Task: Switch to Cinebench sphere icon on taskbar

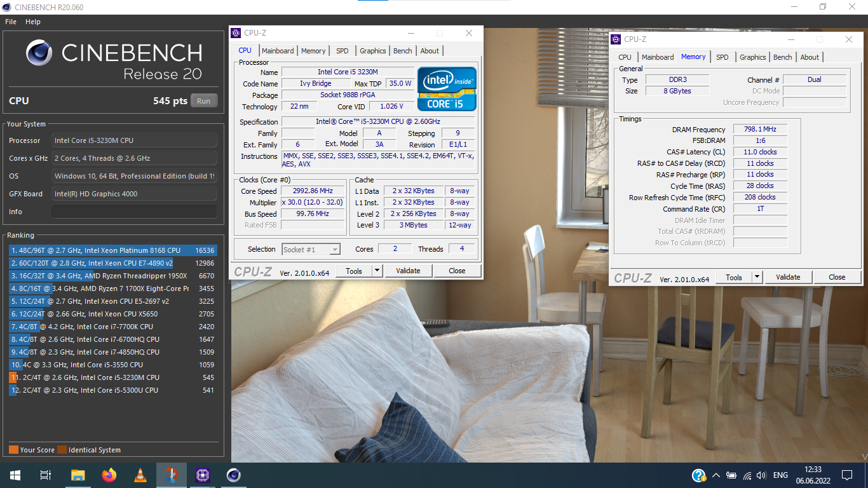Action: click(234, 475)
